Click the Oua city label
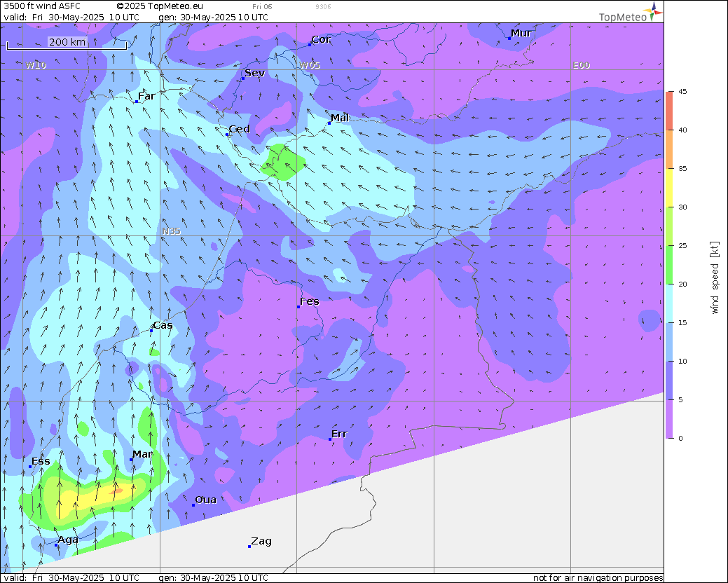Screen dimensions: 728x583 pos(206,500)
